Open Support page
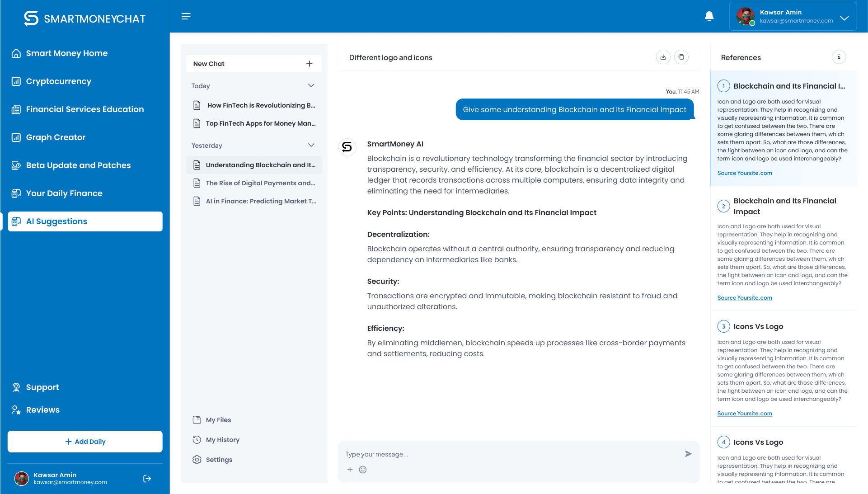This screenshot has height=494, width=868. (42, 387)
